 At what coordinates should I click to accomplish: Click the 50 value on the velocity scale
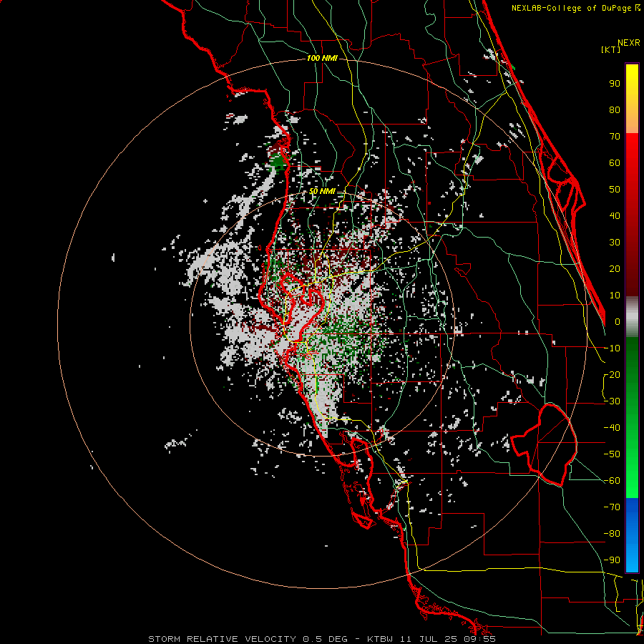tap(615, 190)
